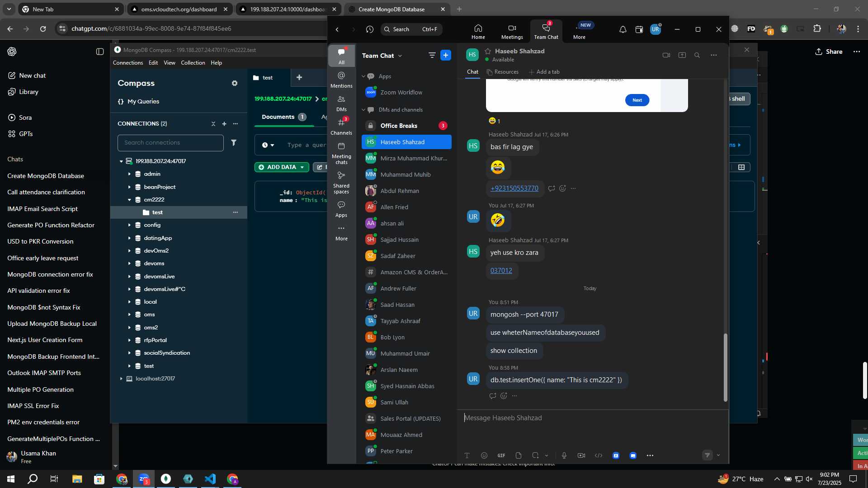Filter connections with funnel icon in Compass

(234, 143)
